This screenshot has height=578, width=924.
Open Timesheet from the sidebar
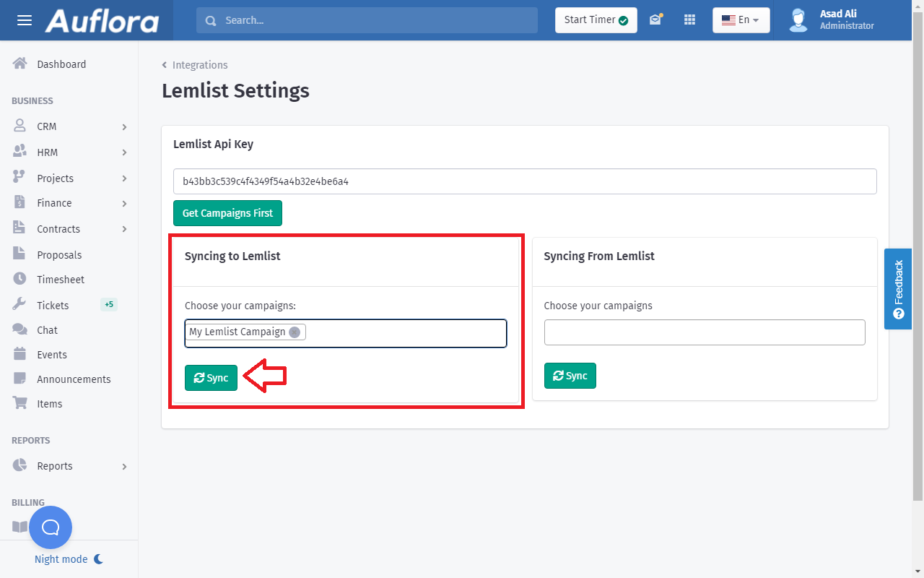click(x=61, y=280)
